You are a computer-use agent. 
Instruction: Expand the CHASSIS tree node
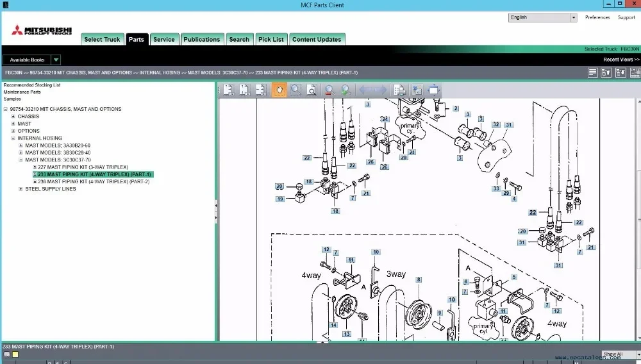[13, 117]
